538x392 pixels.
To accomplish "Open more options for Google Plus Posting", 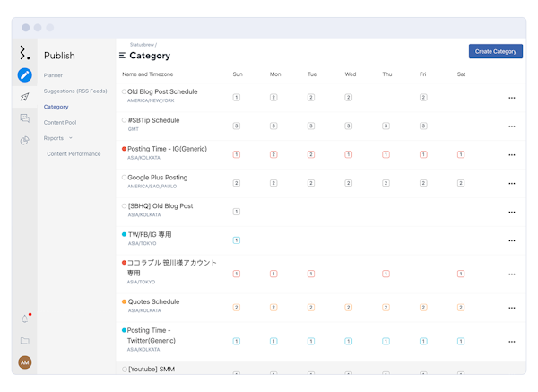I will (x=511, y=183).
